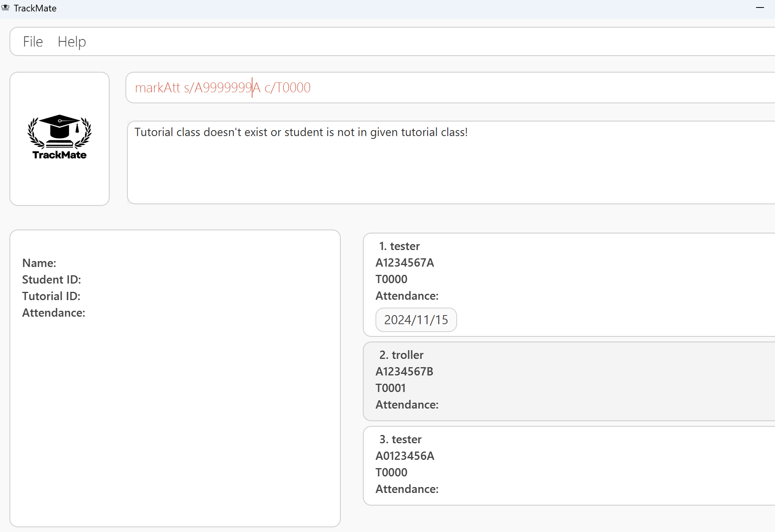Click the TrackMate window title text
Screen dimensions: 775x532
35,8
